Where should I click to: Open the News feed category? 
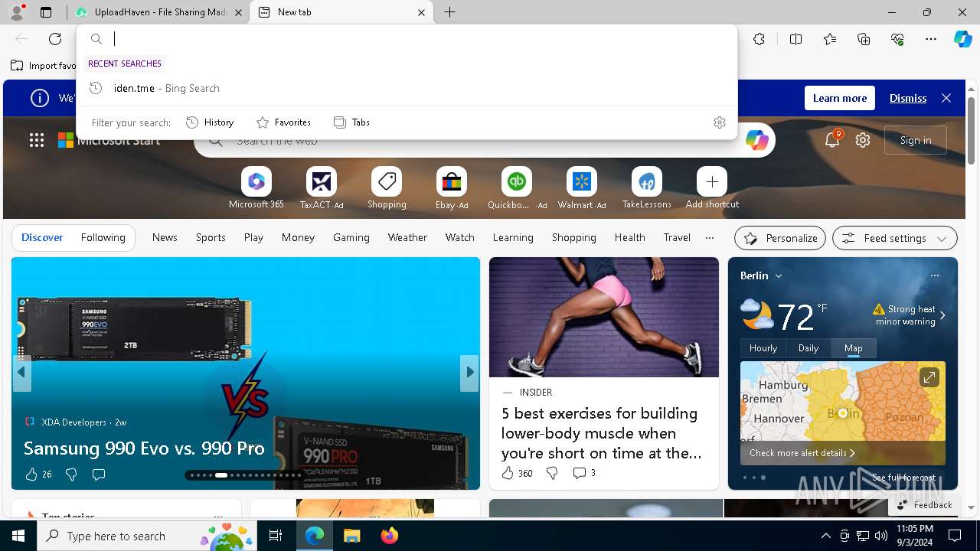165,238
